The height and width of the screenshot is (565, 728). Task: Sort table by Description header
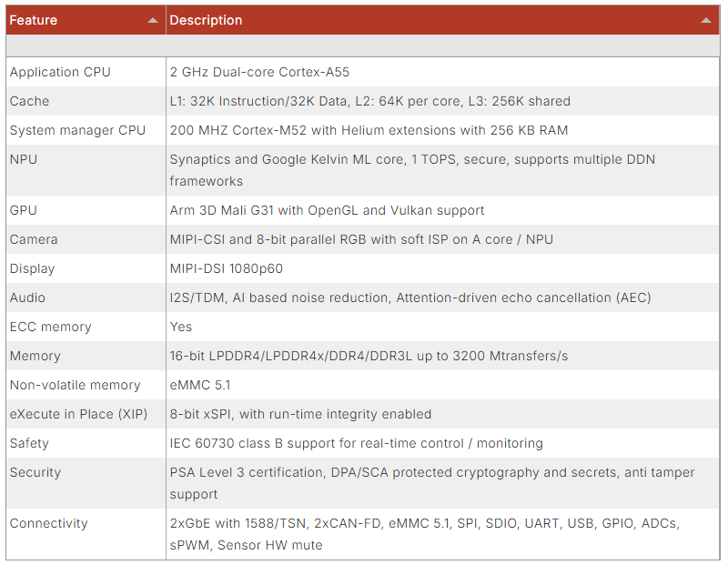(206, 20)
